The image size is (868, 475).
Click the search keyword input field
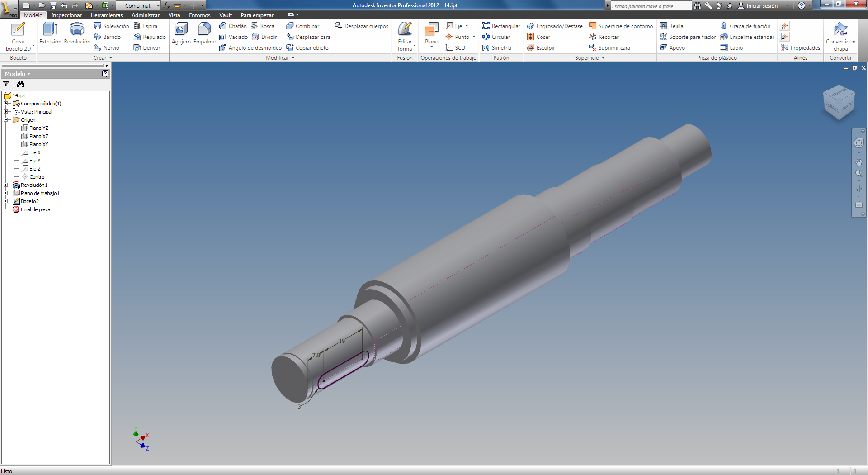coord(651,6)
